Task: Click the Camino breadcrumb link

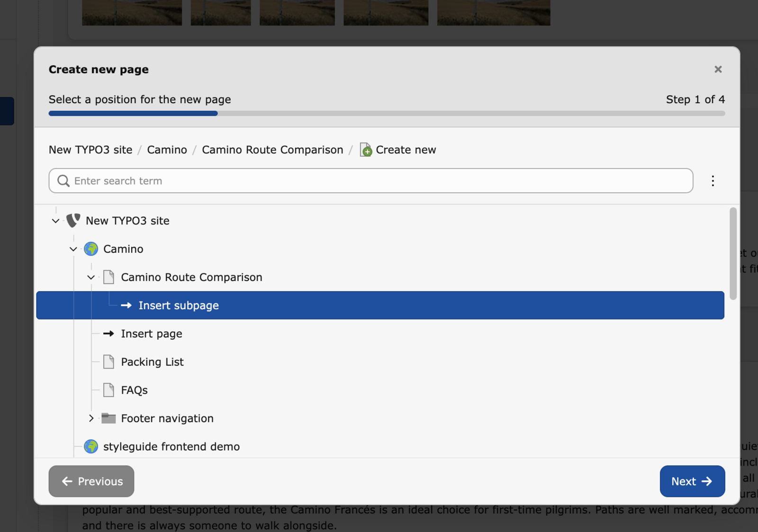Action: pos(167,150)
